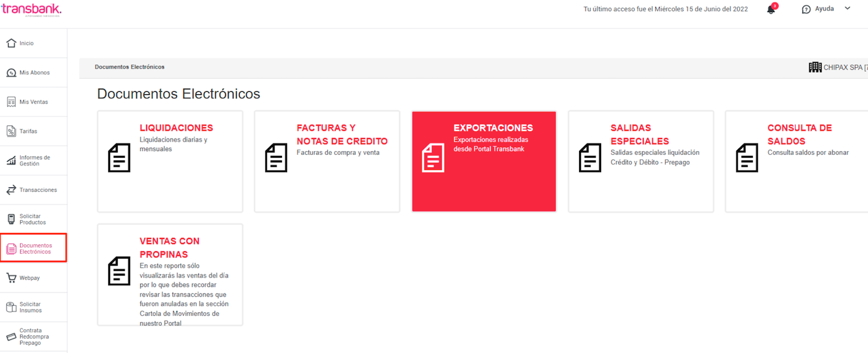The width and height of the screenshot is (868, 353).
Task: Click the 'Tu último acceso' date text
Action: point(666,9)
